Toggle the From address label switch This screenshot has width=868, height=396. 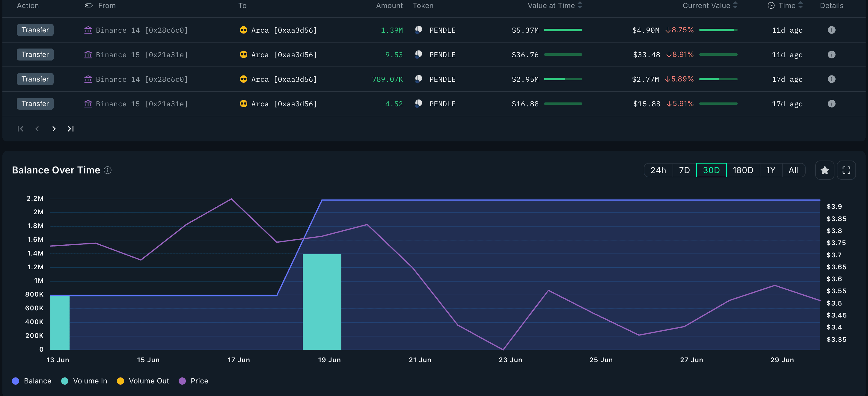[89, 5]
